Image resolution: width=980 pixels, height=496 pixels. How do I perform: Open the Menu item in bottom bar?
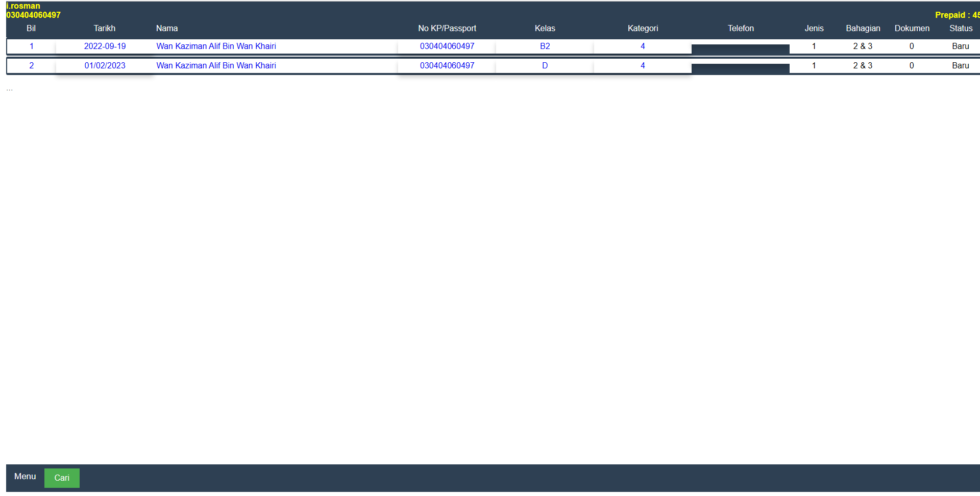pos(25,477)
